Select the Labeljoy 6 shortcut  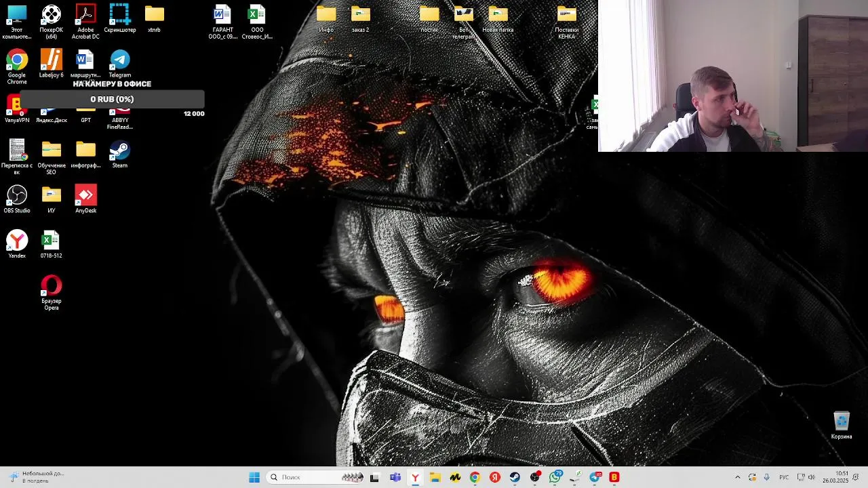51,63
